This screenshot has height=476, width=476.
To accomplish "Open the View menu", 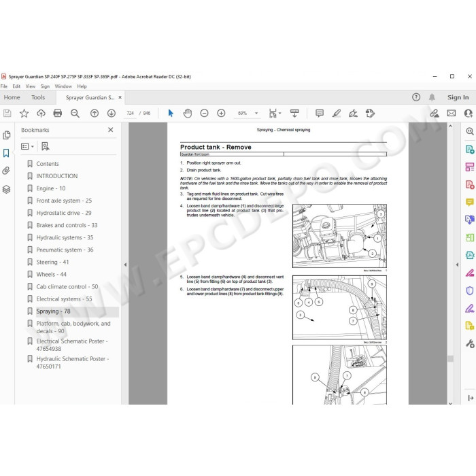I will coord(31,86).
